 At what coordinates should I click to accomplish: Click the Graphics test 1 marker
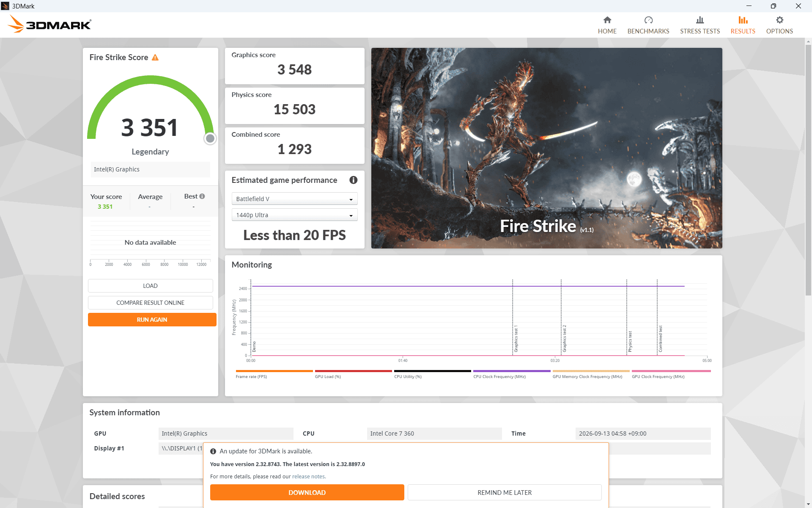[516, 339]
